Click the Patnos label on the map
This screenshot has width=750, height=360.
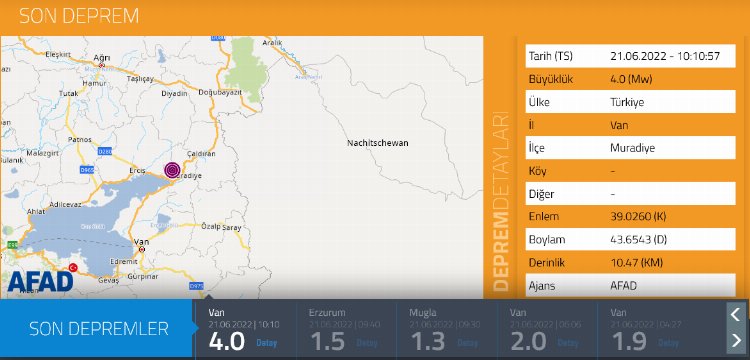click(80, 140)
